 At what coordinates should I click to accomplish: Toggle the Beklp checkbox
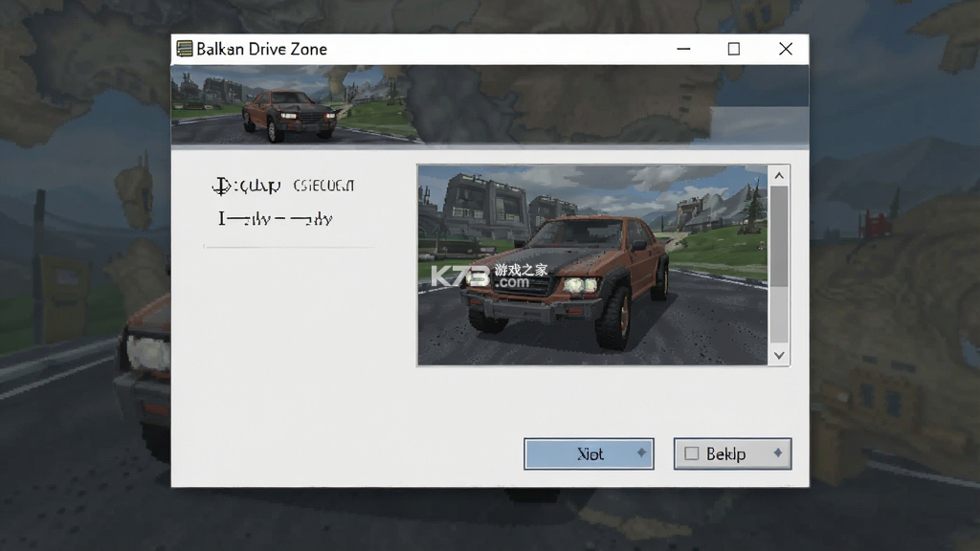click(x=691, y=453)
